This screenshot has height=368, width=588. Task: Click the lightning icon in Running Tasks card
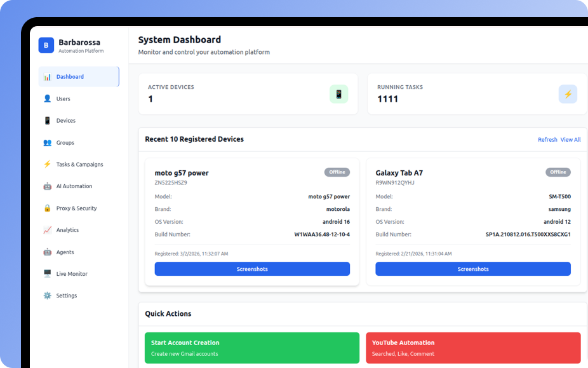click(x=568, y=94)
